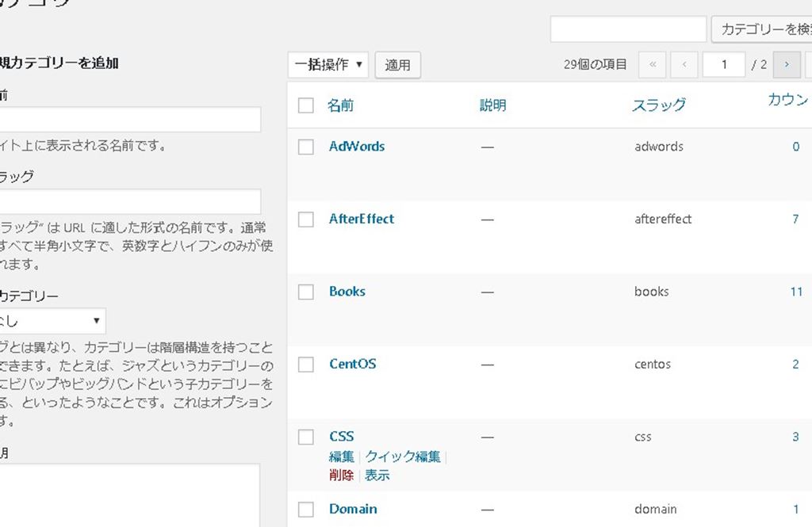
Task: Focus the category search text field
Action: pyautogui.click(x=628, y=30)
